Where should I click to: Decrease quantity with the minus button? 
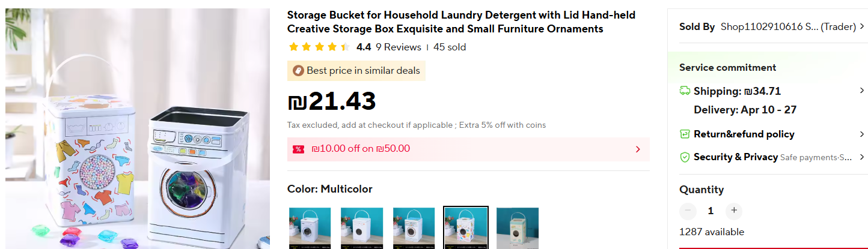point(688,211)
